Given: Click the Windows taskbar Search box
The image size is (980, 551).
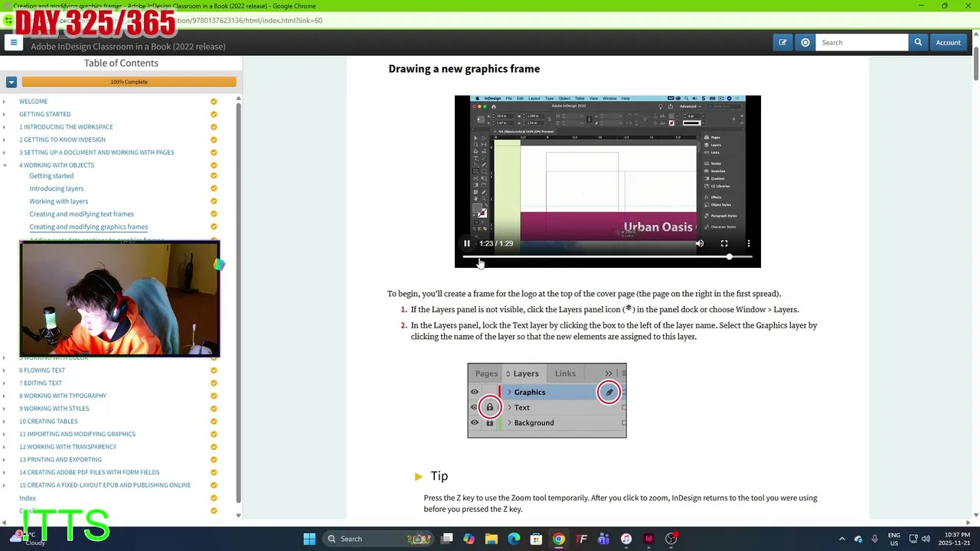Looking at the screenshot, I should [x=377, y=539].
